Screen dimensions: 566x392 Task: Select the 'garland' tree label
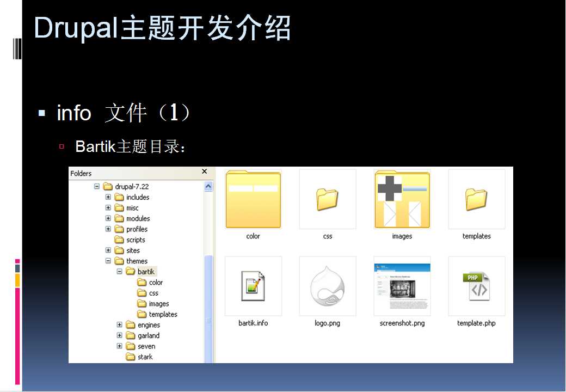(x=149, y=336)
